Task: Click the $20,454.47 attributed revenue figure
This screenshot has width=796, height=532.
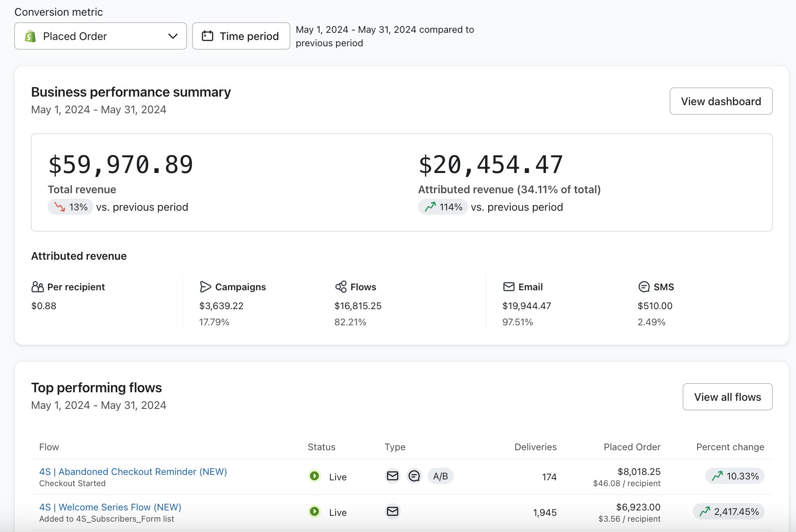Action: point(491,165)
